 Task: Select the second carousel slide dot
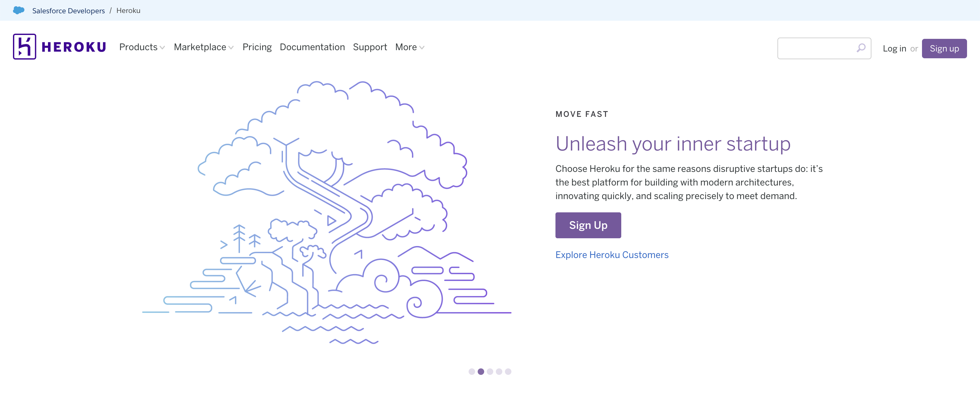pos(481,372)
